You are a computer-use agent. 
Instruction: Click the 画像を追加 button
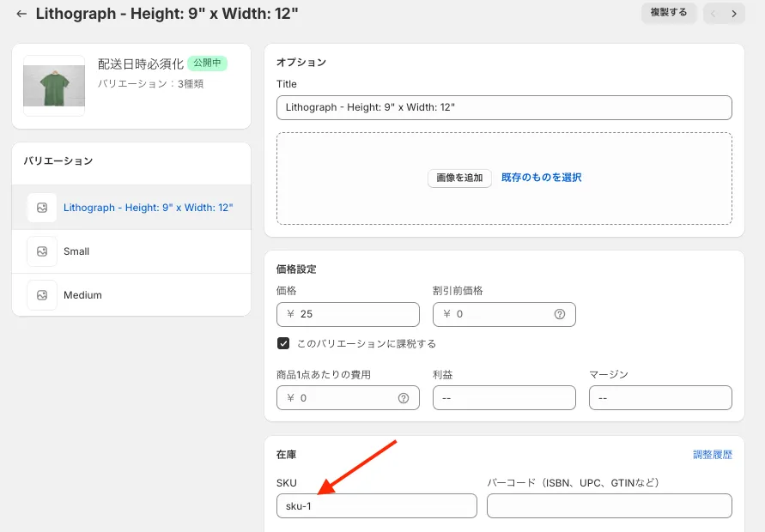pyautogui.click(x=459, y=178)
